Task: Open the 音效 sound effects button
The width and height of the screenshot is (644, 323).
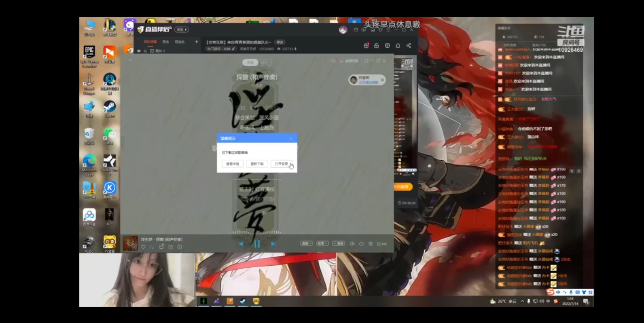Action: [x=339, y=243]
